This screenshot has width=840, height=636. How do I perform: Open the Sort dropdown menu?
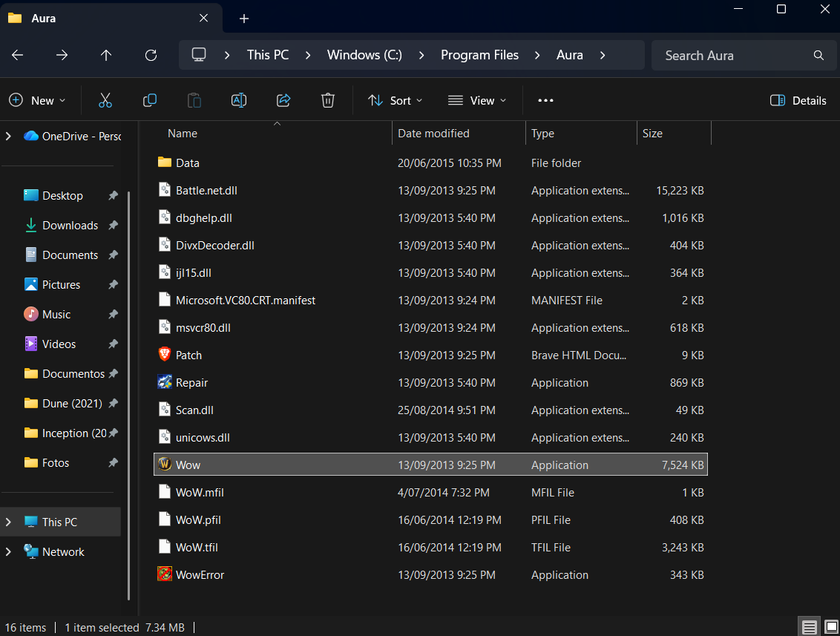pos(396,100)
